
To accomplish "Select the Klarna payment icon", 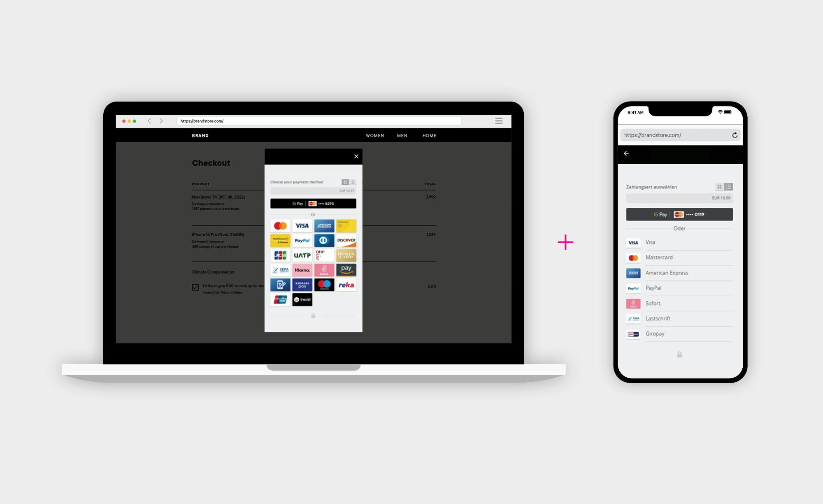I will (x=303, y=269).
